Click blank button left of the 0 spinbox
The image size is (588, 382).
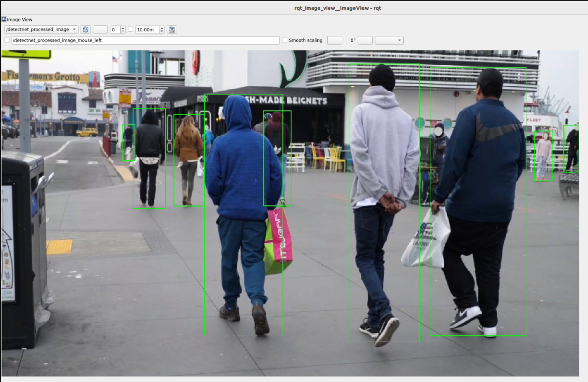[x=100, y=29]
